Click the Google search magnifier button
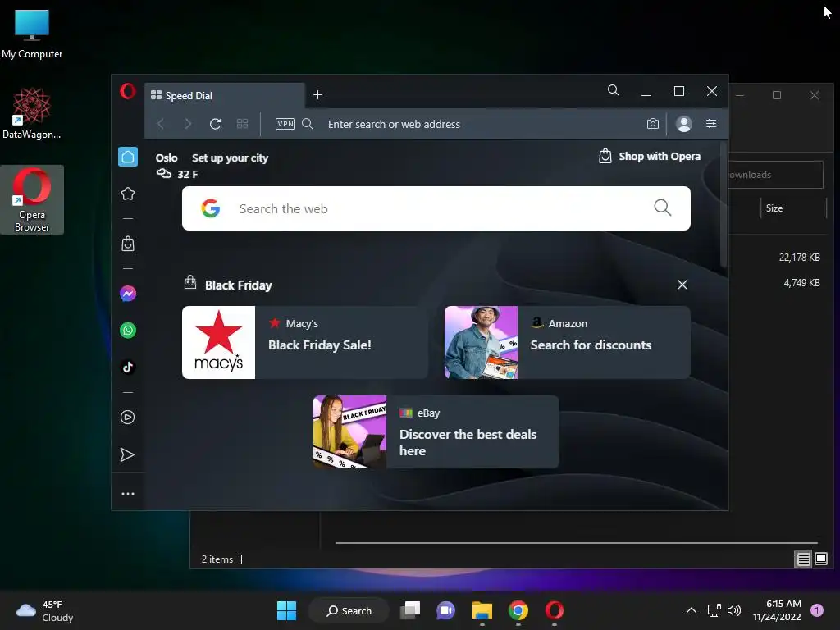The image size is (840, 630). [x=663, y=208]
